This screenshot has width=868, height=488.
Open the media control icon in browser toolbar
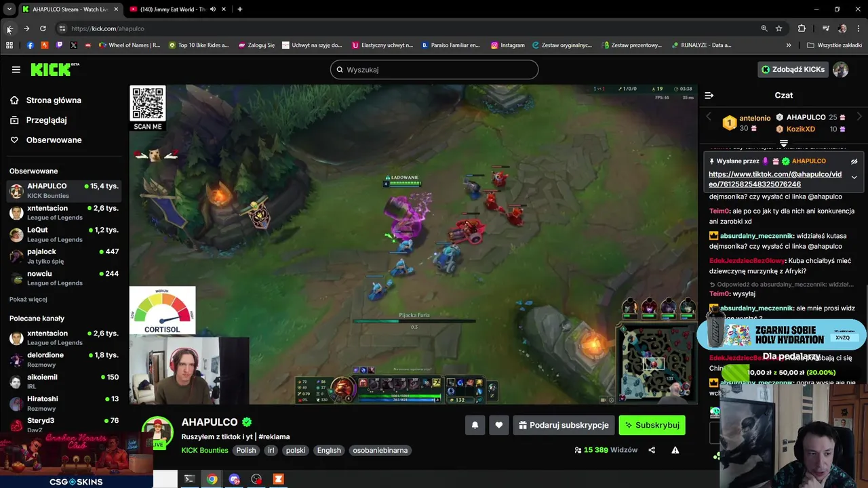pos(826,28)
